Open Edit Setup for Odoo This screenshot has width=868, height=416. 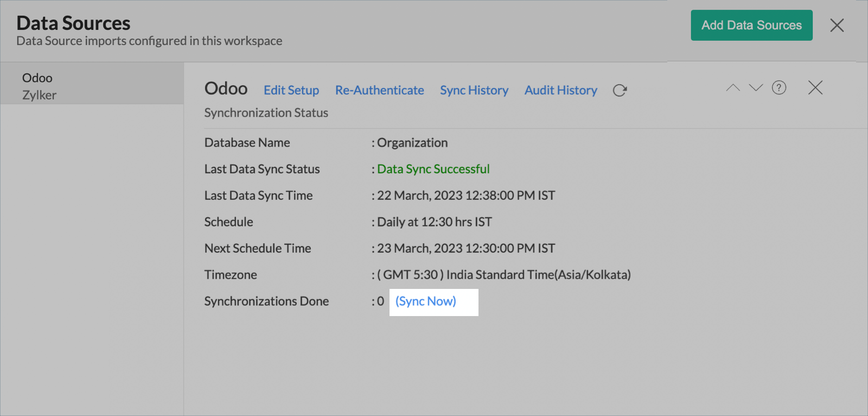291,91
